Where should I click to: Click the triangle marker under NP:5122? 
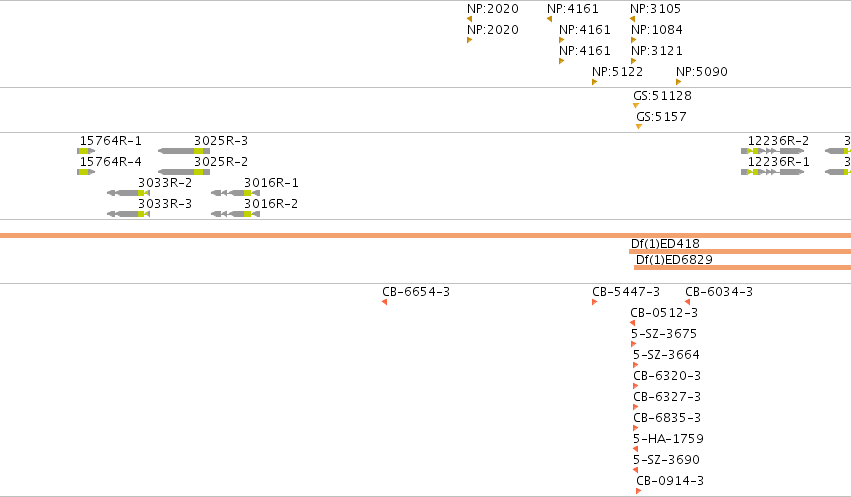(594, 82)
